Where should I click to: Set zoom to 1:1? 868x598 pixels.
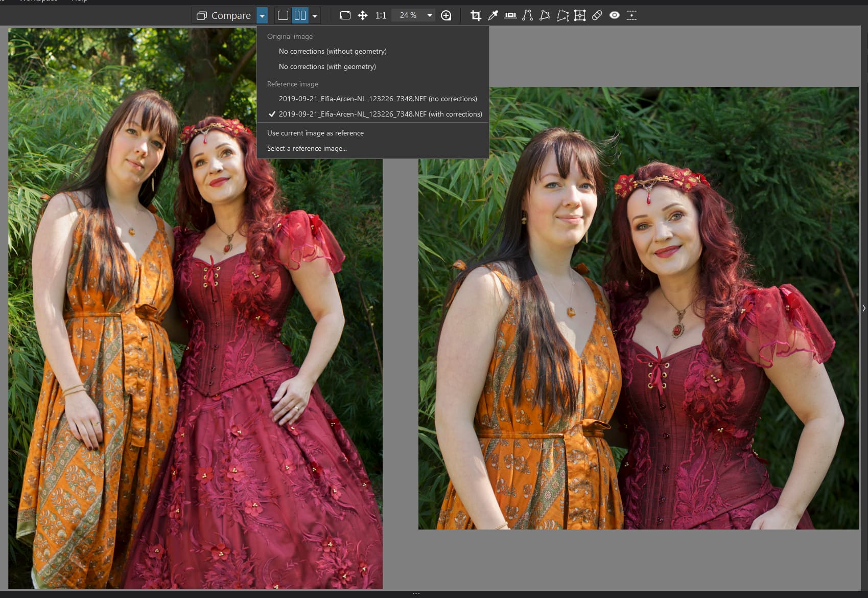pos(381,15)
